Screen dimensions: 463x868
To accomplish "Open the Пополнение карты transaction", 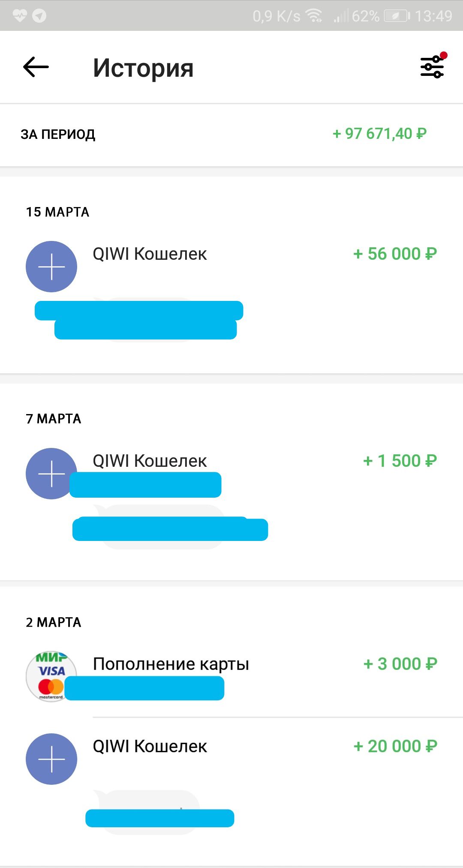I will click(171, 664).
